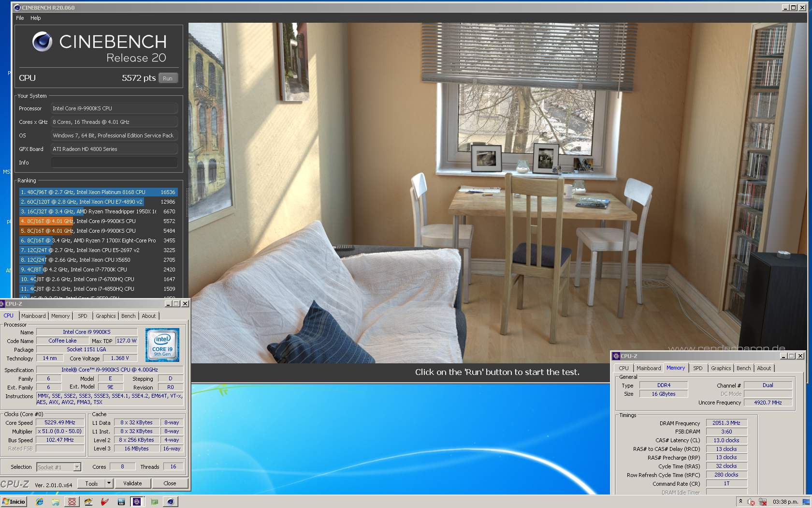Switch to Memory tab in left CPU-Z
Screen dimensions: 812x508
60,316
